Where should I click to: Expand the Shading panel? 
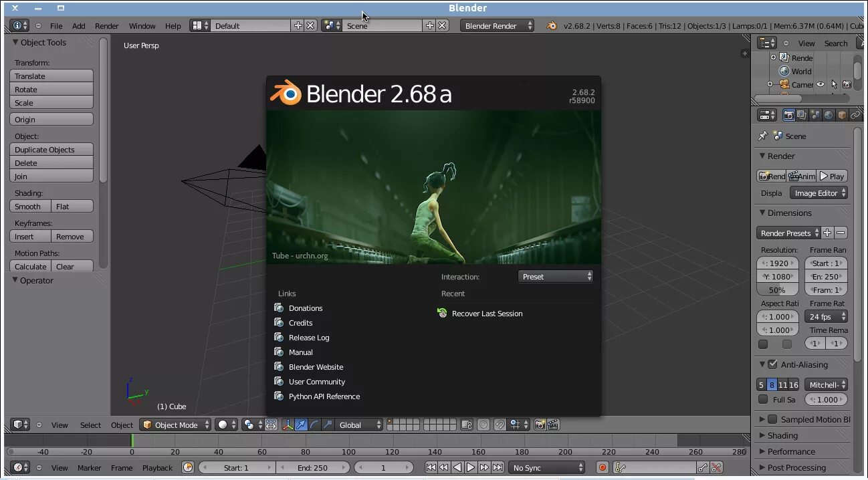tap(782, 435)
